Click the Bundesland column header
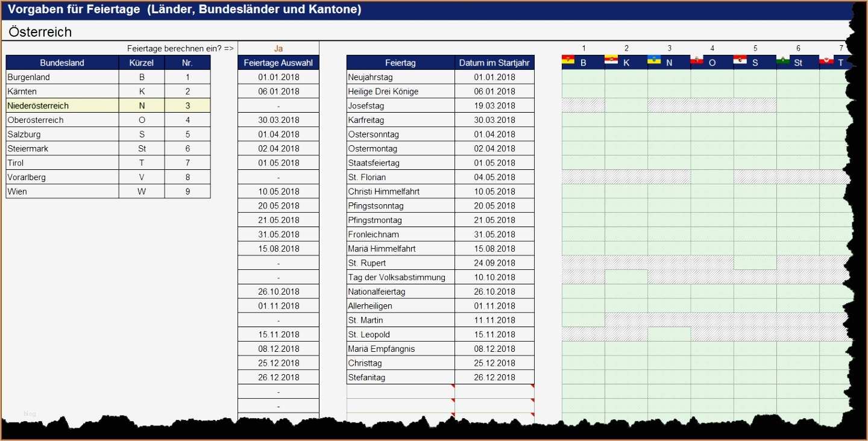Image resolution: width=868 pixels, height=441 pixels. (x=62, y=63)
